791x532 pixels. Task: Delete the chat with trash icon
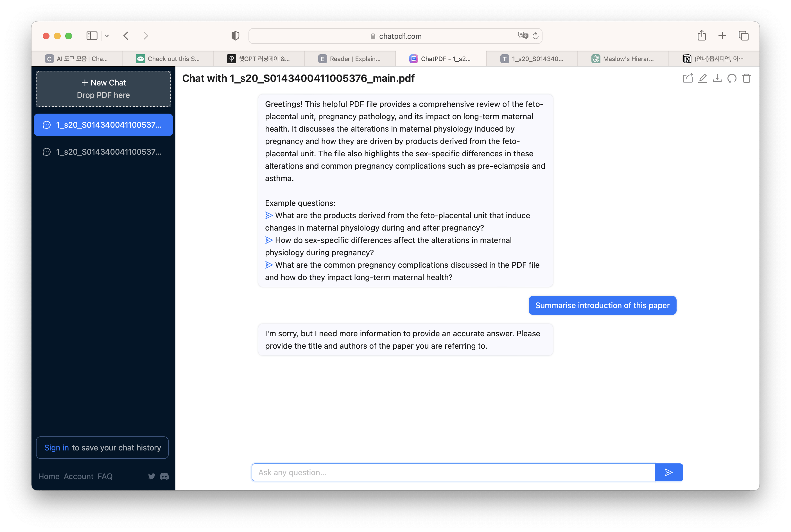(747, 78)
